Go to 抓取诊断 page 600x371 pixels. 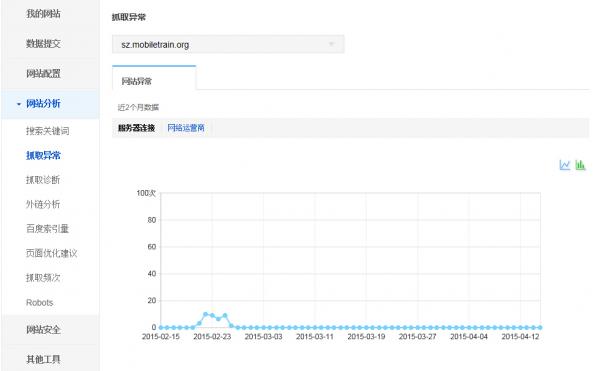pyautogui.click(x=43, y=180)
